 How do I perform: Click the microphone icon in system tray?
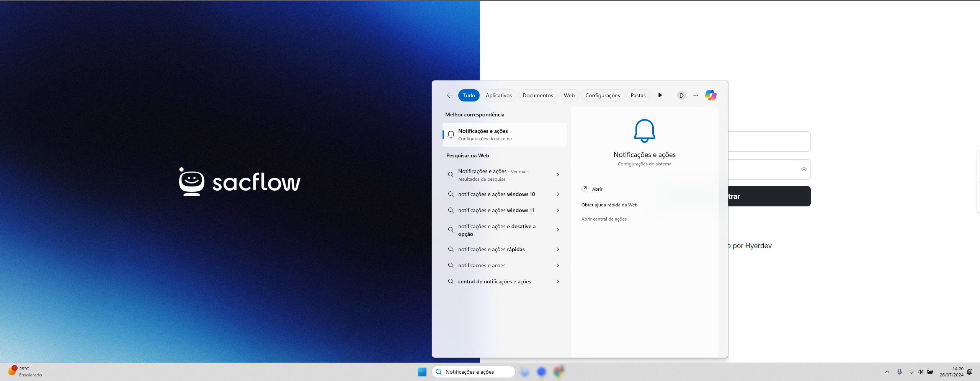[899, 372]
